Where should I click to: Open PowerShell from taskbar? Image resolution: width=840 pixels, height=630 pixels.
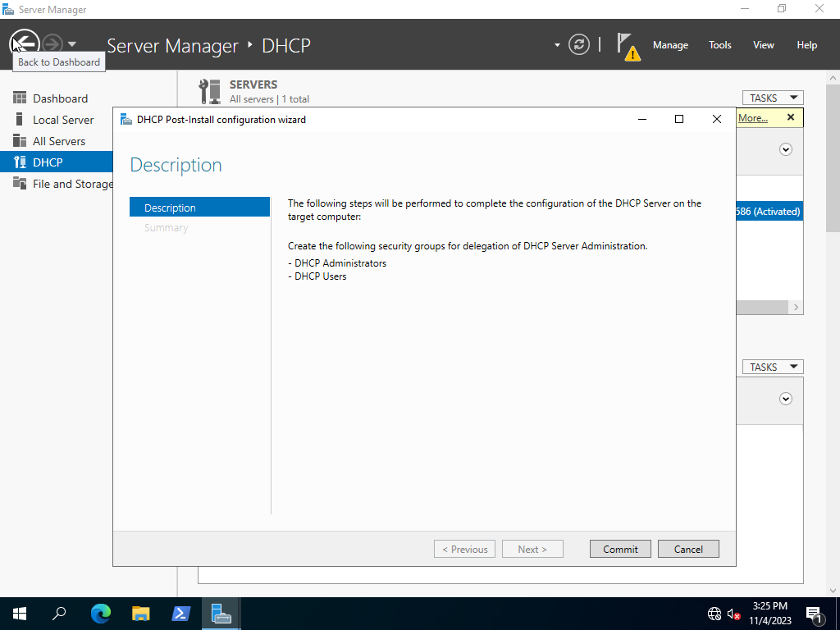pos(181,614)
